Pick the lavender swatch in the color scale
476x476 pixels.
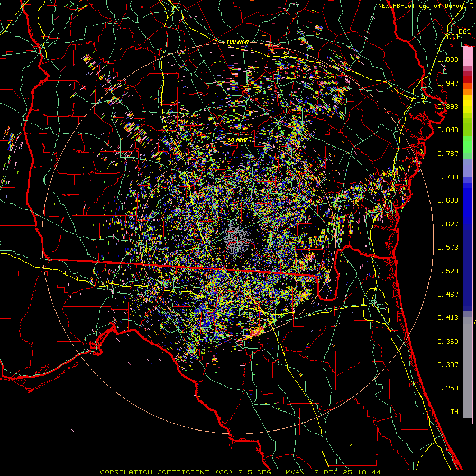467,168
